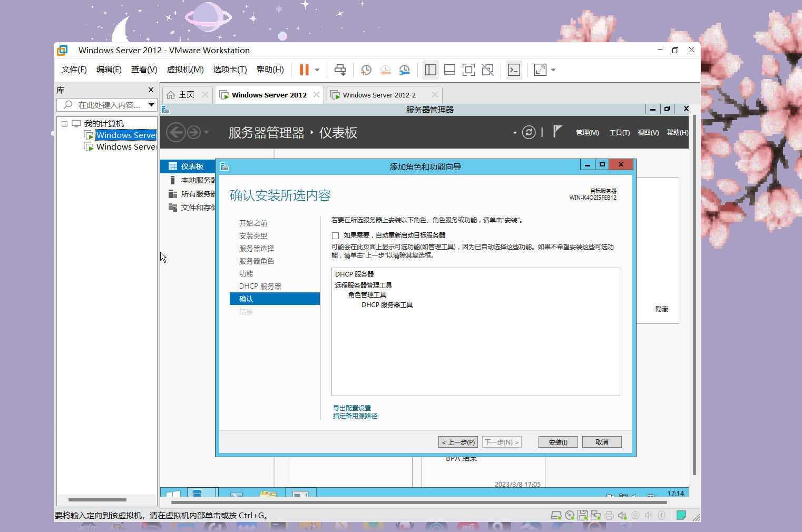Click 隐藏 link in the dashboard panel
This screenshot has height=532, width=802.
662,309
